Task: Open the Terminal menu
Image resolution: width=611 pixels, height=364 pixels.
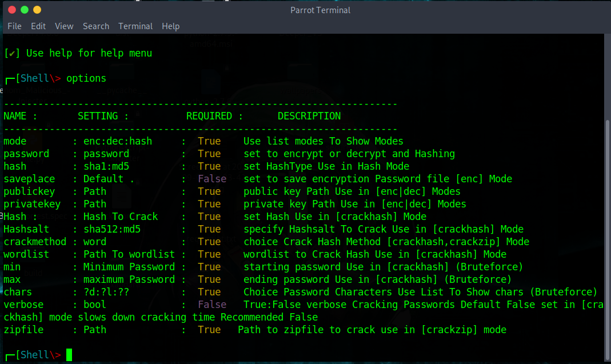Action: pyautogui.click(x=135, y=26)
